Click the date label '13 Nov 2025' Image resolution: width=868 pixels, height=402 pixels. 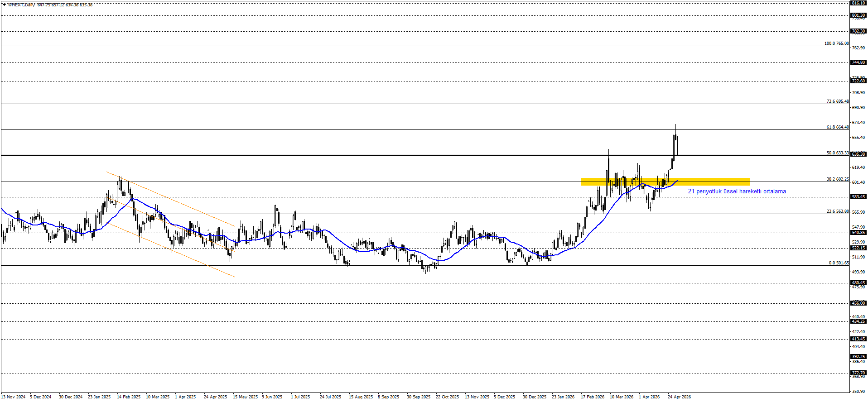(477, 397)
